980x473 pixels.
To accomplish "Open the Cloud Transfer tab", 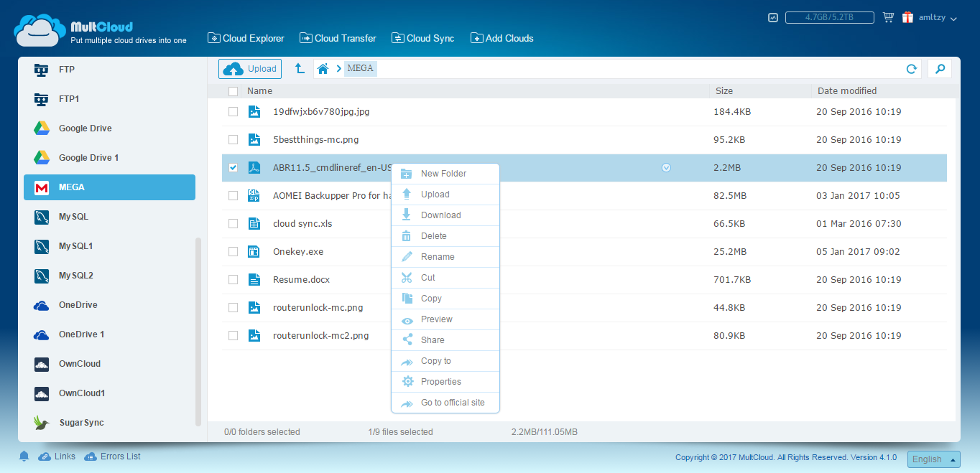I will pyautogui.click(x=338, y=38).
